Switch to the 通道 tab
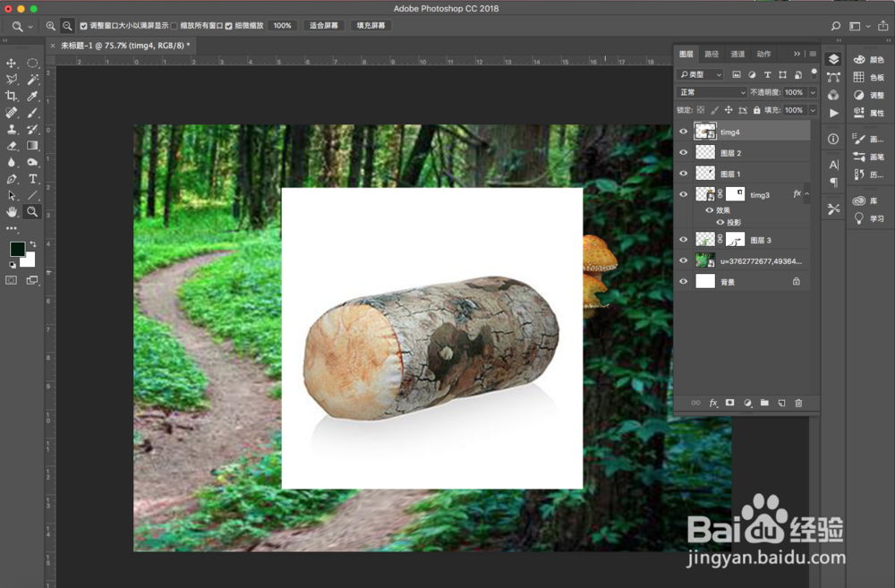 point(737,55)
